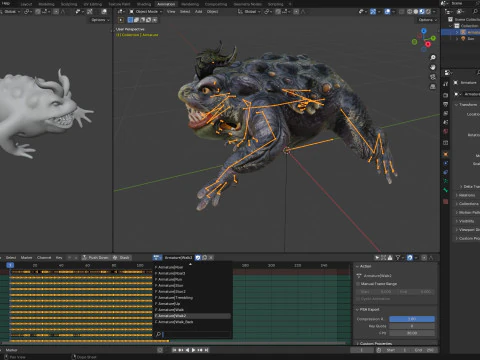The image size is (480, 360).
Task: Click play animation button
Action: (x=193, y=350)
